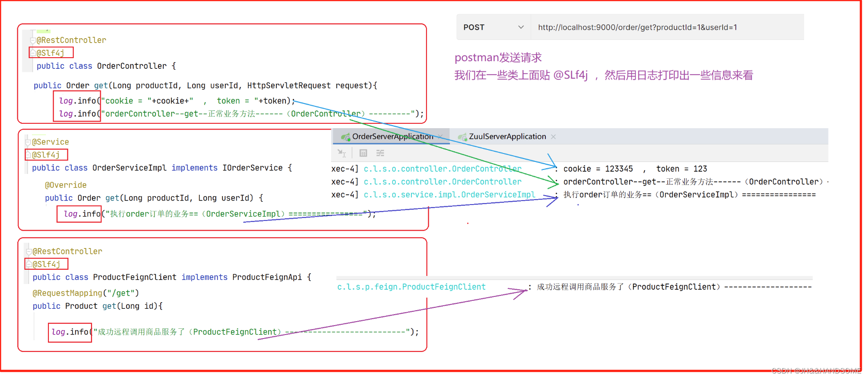Click the 'postman发送请求' caption text
The image size is (868, 378).
click(x=498, y=58)
